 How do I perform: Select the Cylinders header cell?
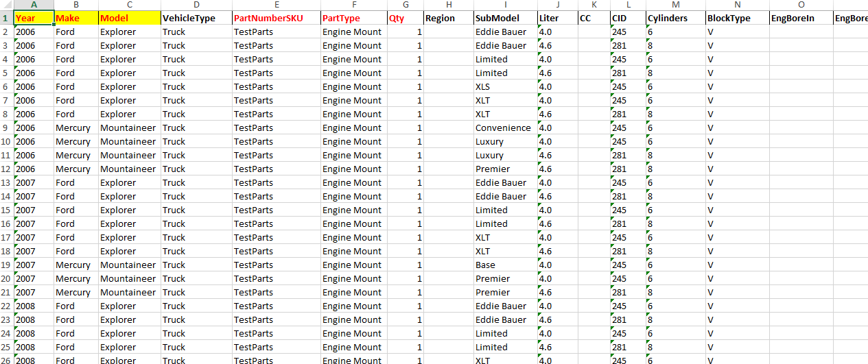pos(675,18)
